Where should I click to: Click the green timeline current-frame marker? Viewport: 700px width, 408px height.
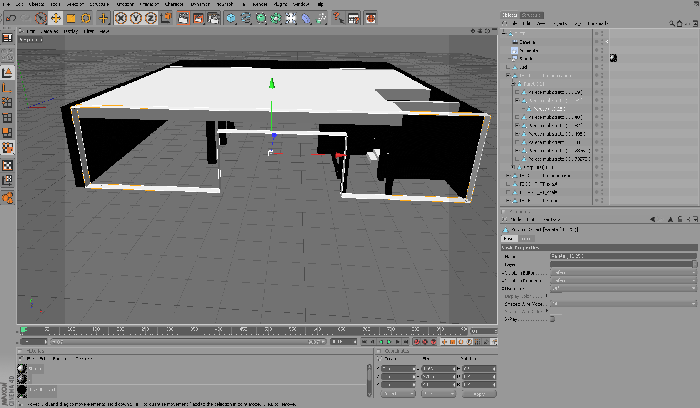coord(24,330)
